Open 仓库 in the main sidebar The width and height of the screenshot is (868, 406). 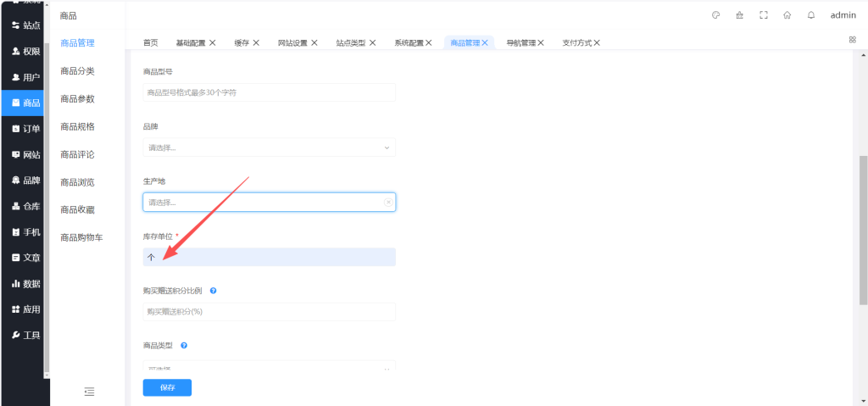point(25,207)
